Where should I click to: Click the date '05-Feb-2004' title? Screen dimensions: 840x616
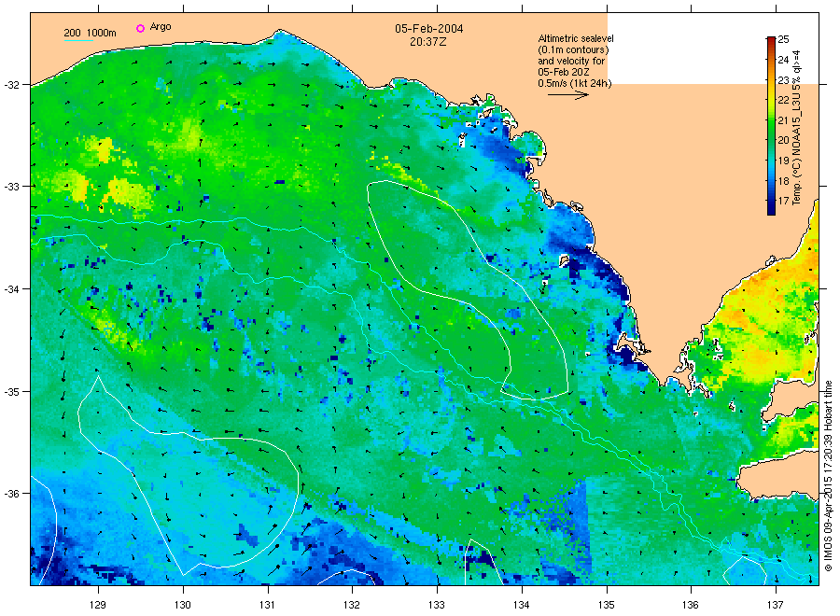[x=429, y=28]
